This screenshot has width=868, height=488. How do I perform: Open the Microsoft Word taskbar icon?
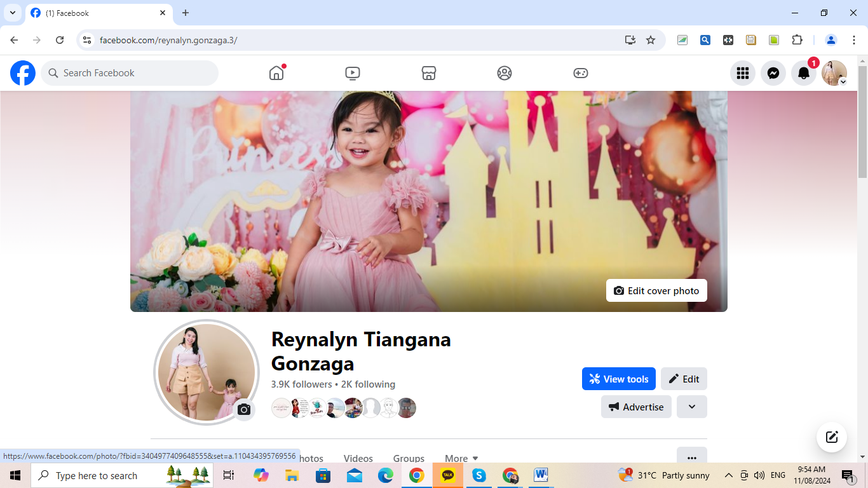[541, 475]
